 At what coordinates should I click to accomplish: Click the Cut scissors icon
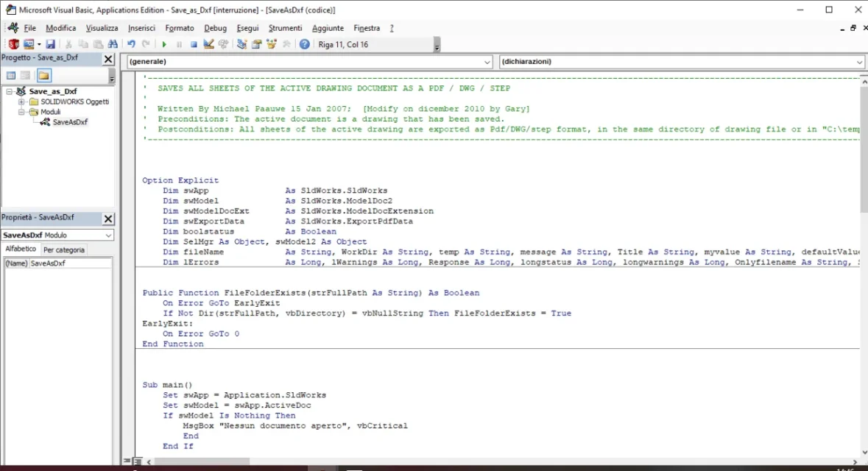[x=68, y=44]
